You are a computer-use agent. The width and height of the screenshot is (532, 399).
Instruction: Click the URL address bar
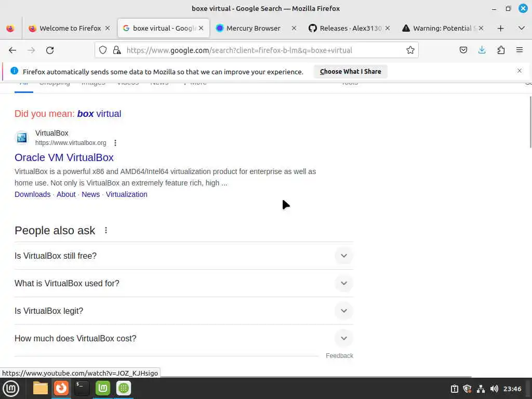[256, 50]
